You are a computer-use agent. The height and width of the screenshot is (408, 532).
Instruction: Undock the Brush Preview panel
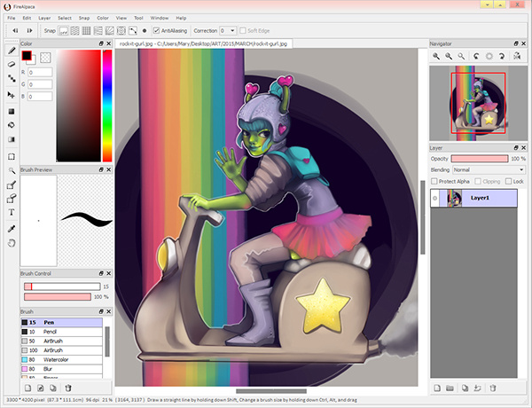coord(101,169)
